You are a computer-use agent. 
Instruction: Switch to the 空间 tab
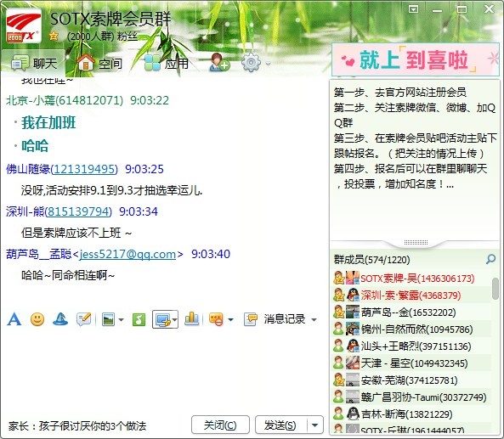click(x=100, y=63)
